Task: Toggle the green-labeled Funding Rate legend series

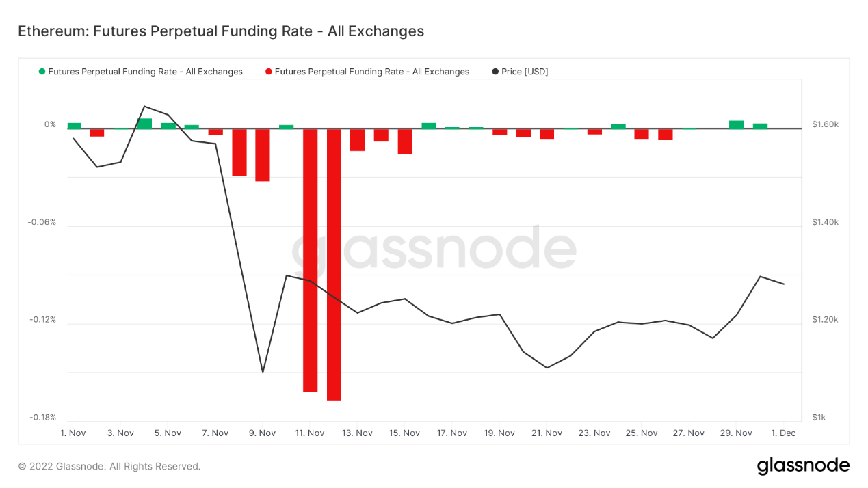Action: coord(145,72)
